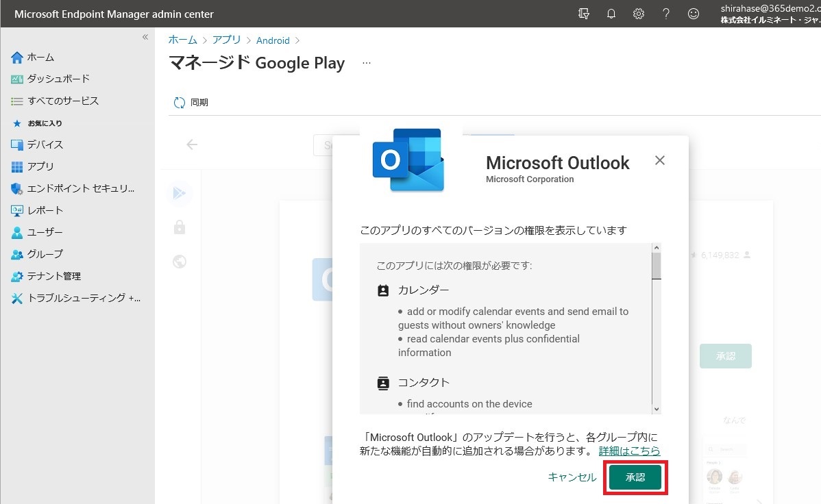821x504 pixels.
Task: Open ダッシュボード from the sidebar
Action: (x=50, y=79)
